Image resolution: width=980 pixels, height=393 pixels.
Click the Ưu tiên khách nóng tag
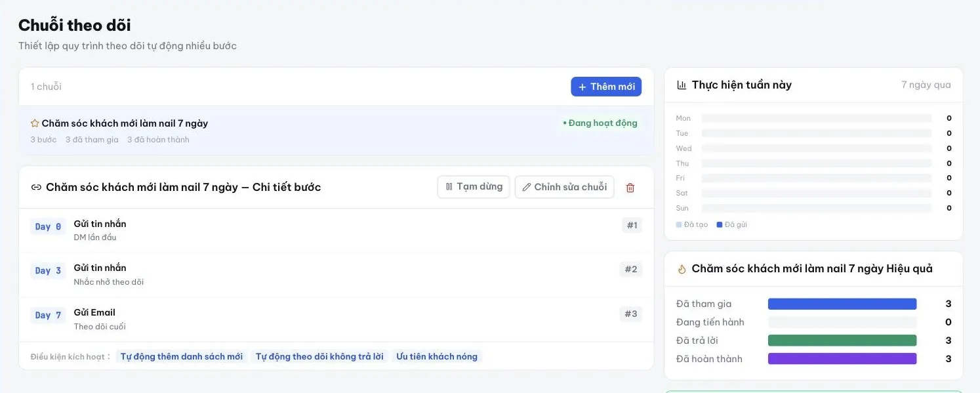(x=437, y=357)
